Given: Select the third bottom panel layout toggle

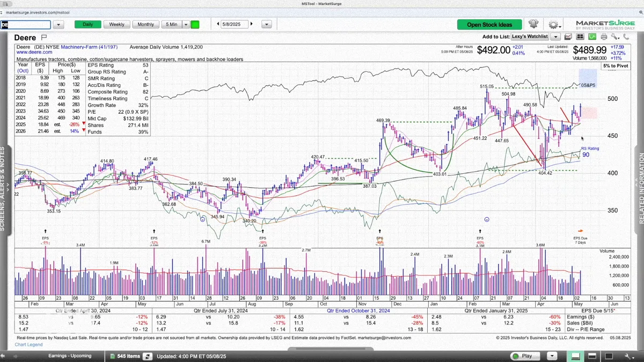Looking at the screenshot, I should click(610, 356).
